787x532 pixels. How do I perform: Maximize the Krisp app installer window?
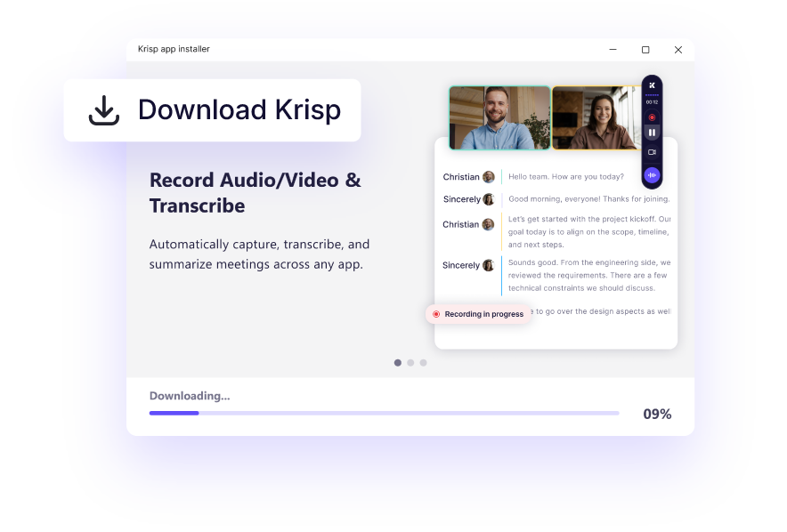click(645, 50)
